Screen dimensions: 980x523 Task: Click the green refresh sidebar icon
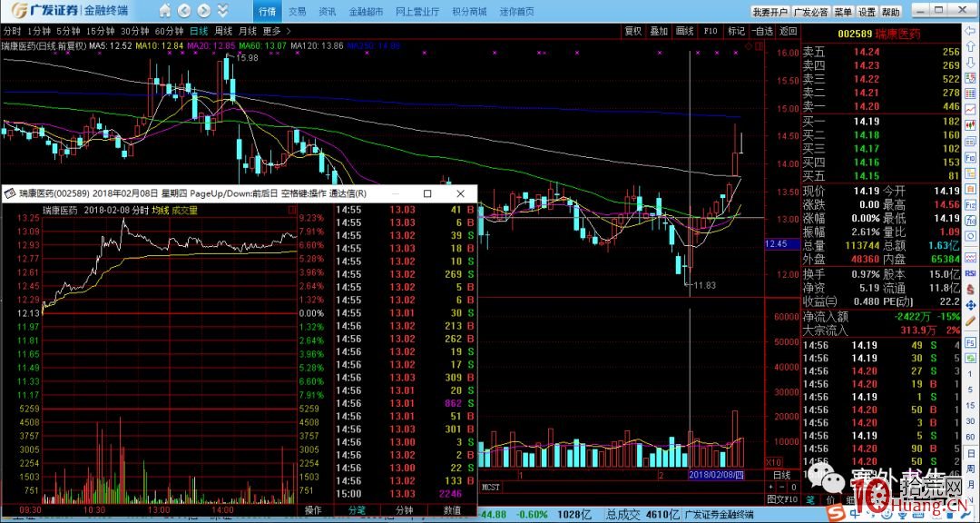(x=971, y=359)
